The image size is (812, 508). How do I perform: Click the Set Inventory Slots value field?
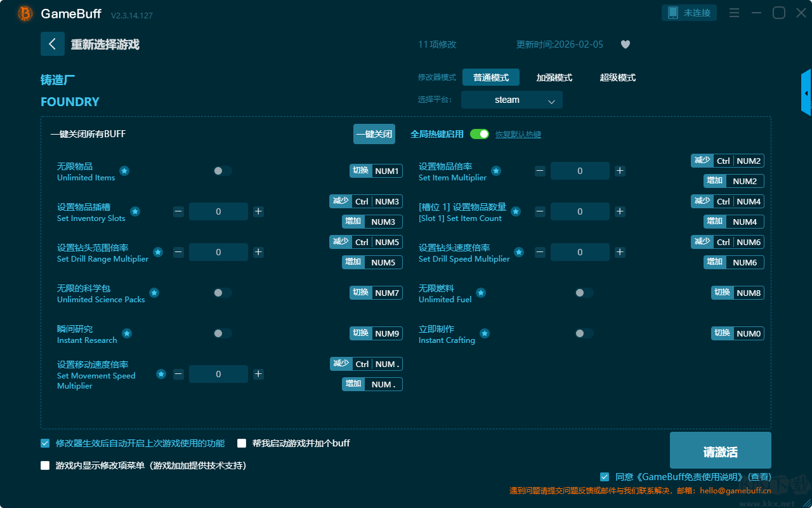click(218, 211)
